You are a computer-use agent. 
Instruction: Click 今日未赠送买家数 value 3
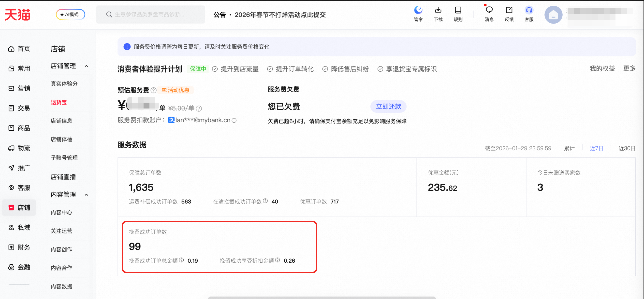click(x=540, y=188)
